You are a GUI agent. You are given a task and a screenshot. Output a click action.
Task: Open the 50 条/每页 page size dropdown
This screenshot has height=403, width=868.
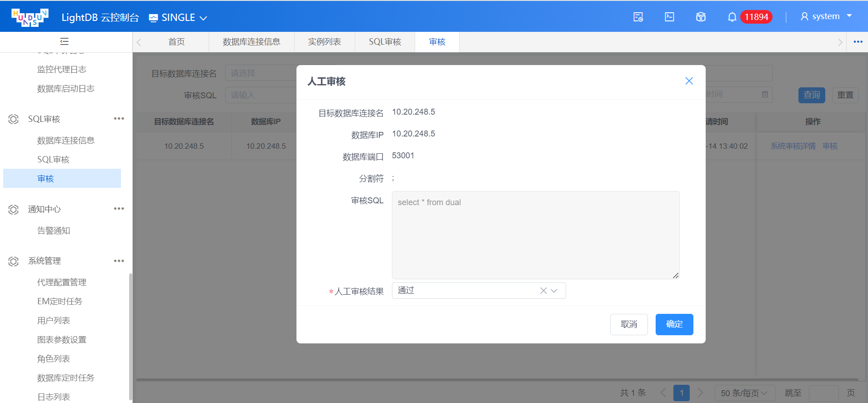pos(745,393)
